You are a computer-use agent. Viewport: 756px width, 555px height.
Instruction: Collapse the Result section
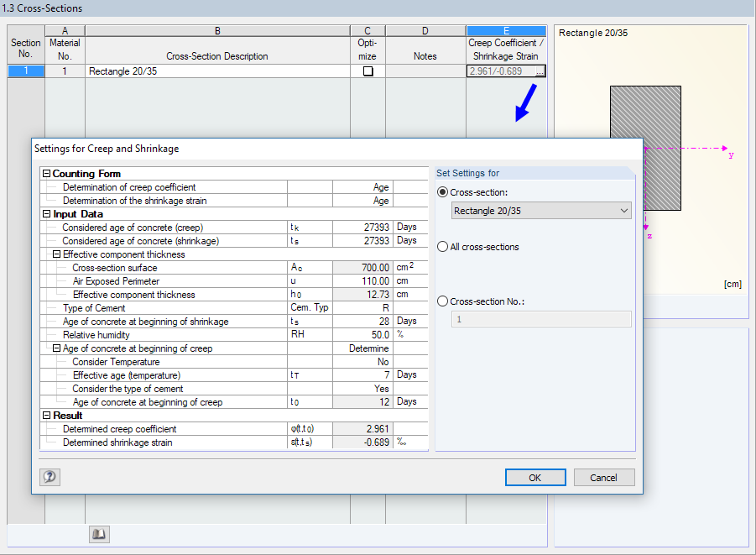point(46,415)
